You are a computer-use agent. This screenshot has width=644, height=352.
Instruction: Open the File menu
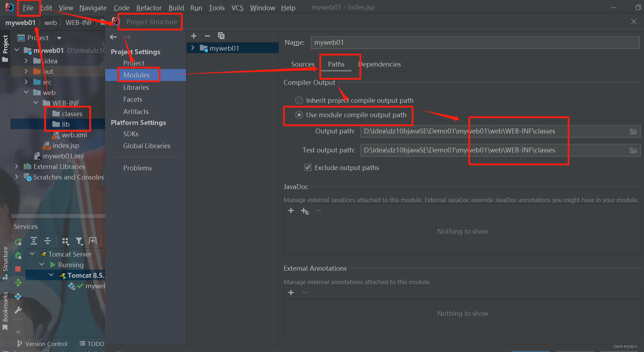click(28, 8)
